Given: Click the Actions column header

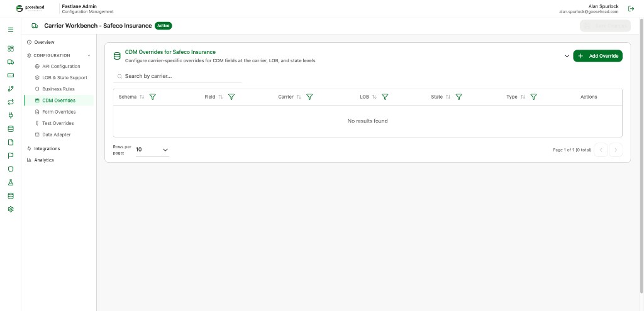Looking at the screenshot, I should pyautogui.click(x=589, y=97).
